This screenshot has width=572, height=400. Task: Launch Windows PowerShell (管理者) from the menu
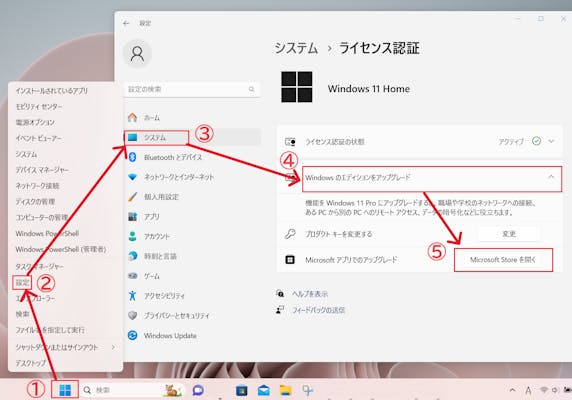[61, 249]
